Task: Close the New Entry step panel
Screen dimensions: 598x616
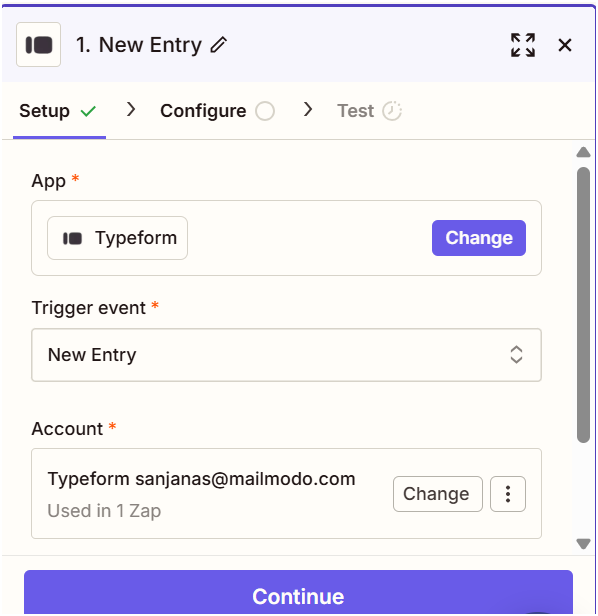Action: click(565, 45)
